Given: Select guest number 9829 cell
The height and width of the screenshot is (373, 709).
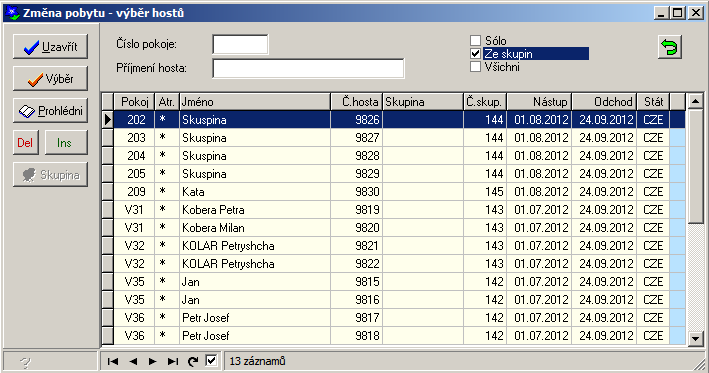Looking at the screenshot, I should click(x=357, y=174).
